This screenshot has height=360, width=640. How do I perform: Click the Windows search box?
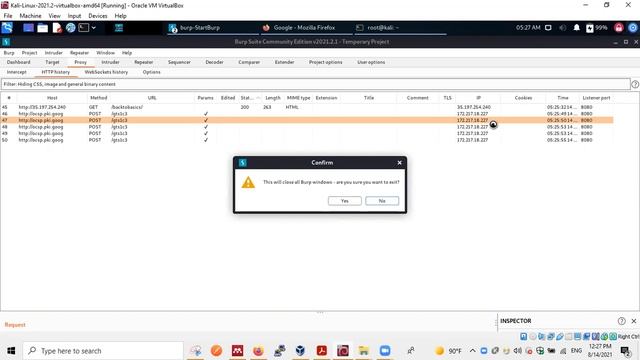(103, 351)
